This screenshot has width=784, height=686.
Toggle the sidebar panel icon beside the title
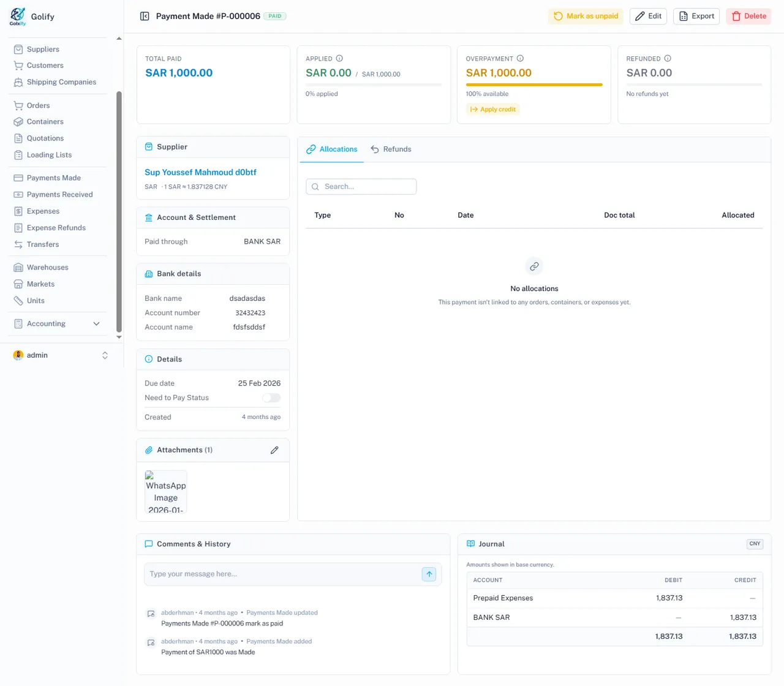click(x=145, y=17)
